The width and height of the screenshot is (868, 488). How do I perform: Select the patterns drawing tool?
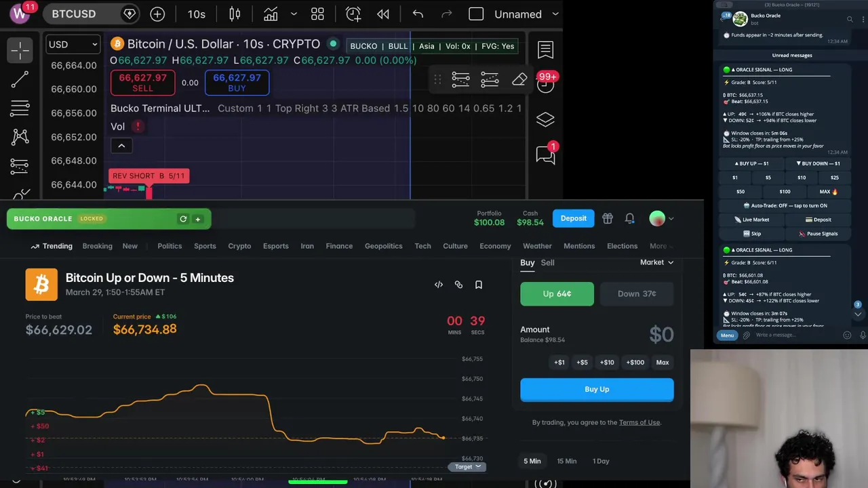pos(20,137)
